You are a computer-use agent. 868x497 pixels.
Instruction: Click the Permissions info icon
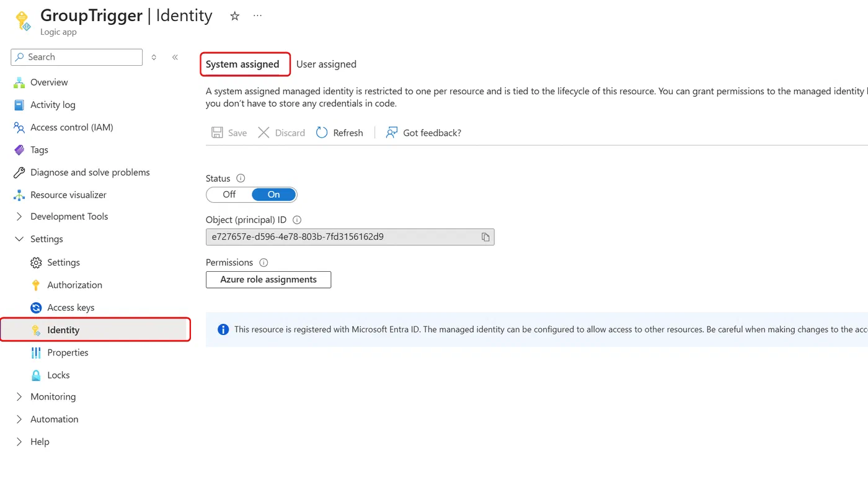click(263, 262)
